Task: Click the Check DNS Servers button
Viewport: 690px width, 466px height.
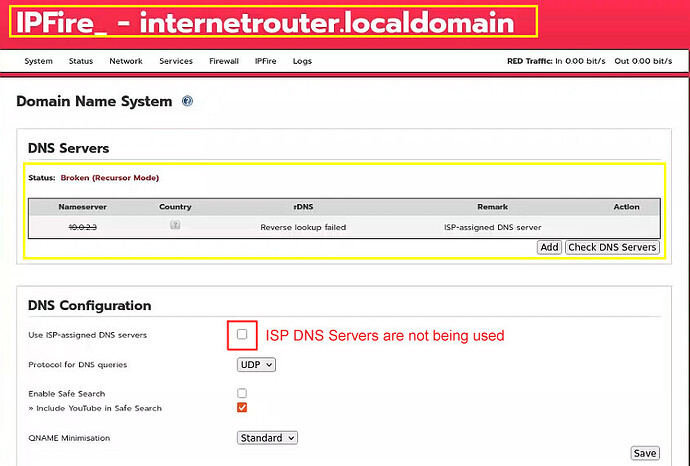Action: point(612,247)
